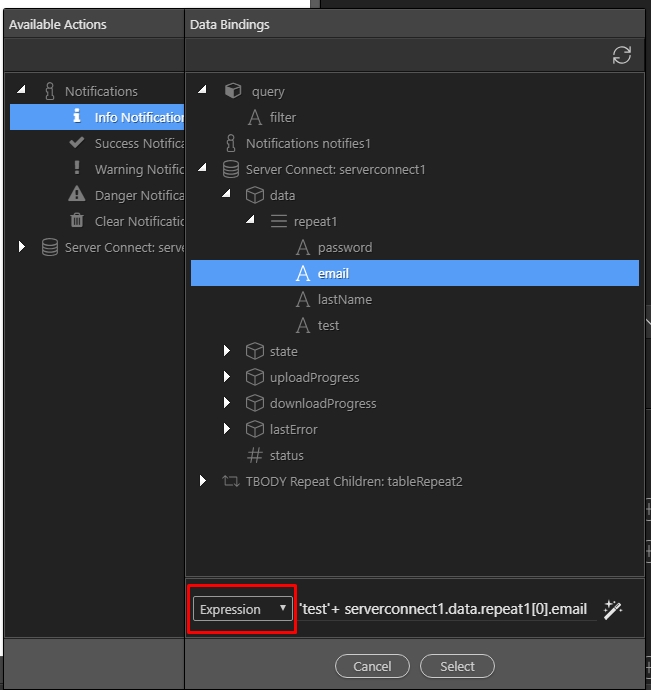This screenshot has height=690, width=651.
Task: Expand the Server Connect item in Available Actions
Action: point(22,246)
